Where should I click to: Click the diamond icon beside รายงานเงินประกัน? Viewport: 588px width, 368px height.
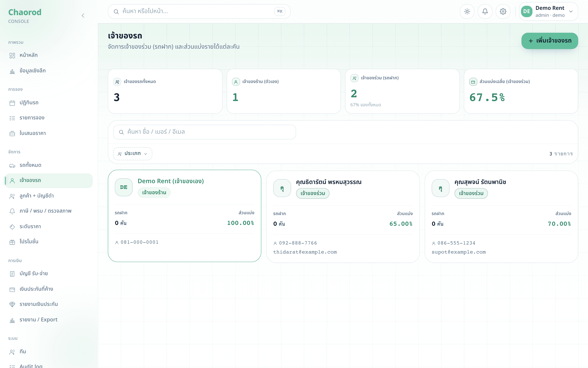[x=12, y=304]
